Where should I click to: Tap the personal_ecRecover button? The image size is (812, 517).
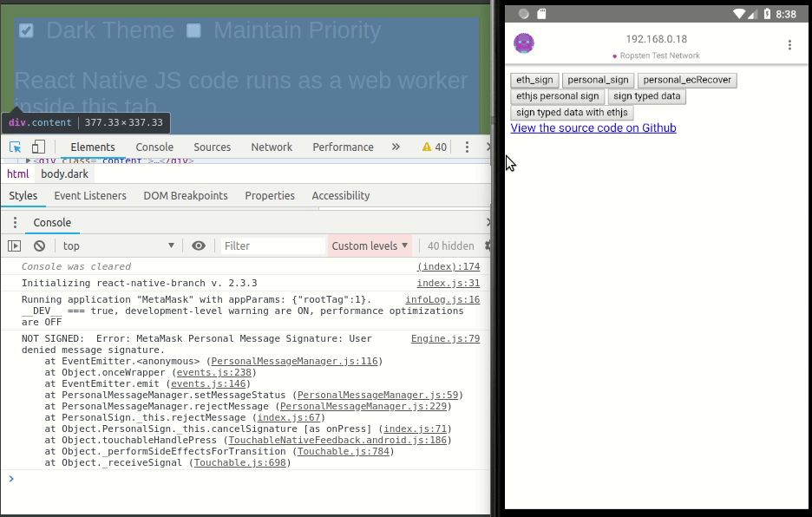[687, 81]
